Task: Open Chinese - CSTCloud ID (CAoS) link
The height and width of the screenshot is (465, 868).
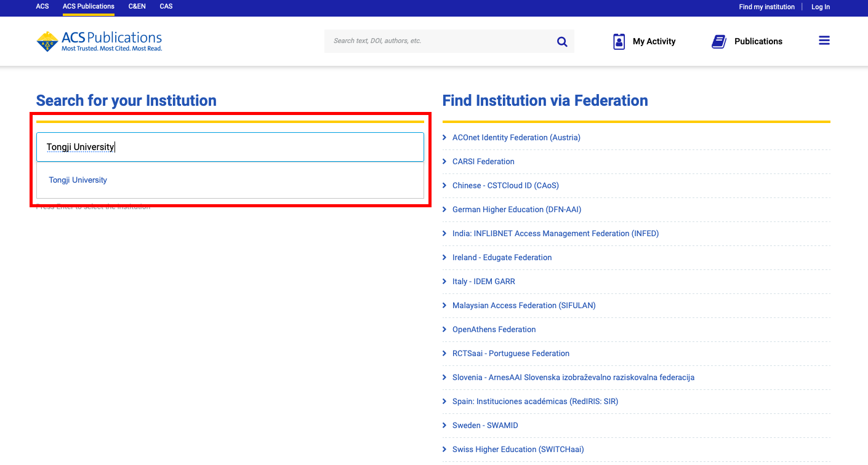Action: [505, 185]
